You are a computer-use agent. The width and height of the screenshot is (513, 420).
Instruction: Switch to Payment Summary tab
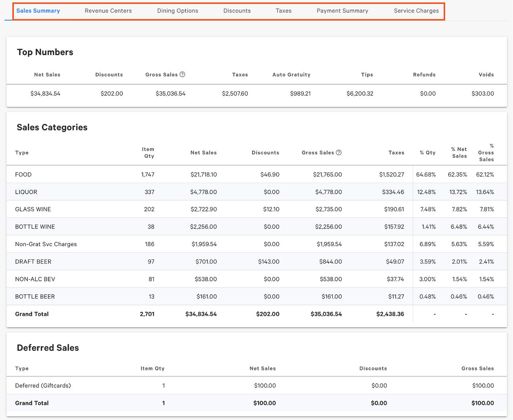click(x=342, y=11)
